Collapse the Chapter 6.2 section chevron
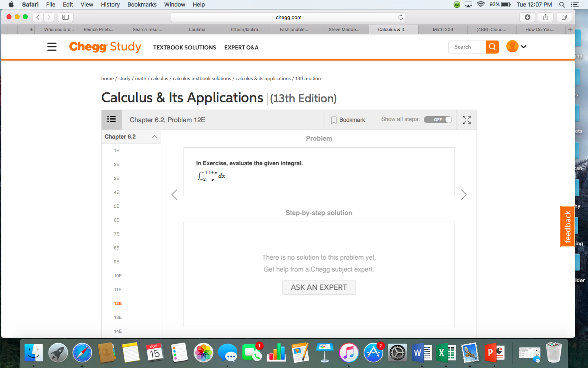Image resolution: width=588 pixels, height=368 pixels. tap(155, 136)
